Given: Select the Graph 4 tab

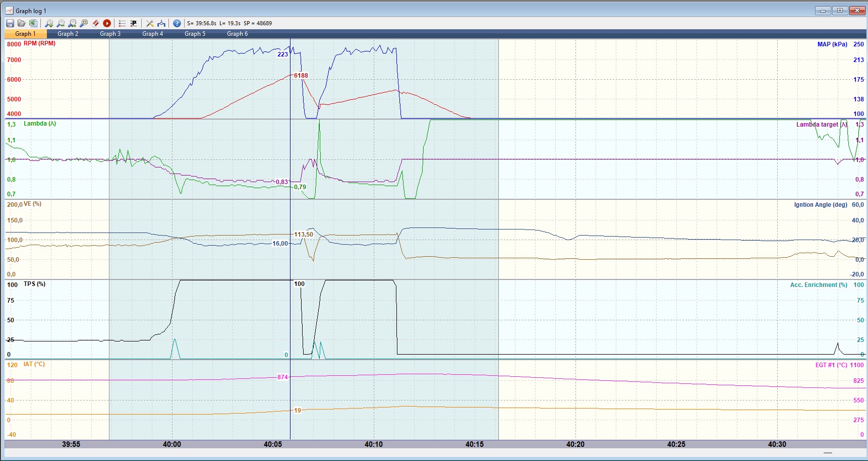Looking at the screenshot, I should point(152,34).
